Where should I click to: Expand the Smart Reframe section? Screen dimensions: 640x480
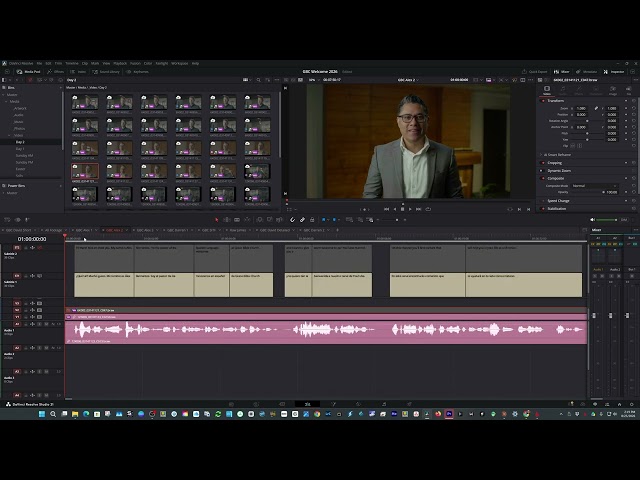[x=542, y=155]
